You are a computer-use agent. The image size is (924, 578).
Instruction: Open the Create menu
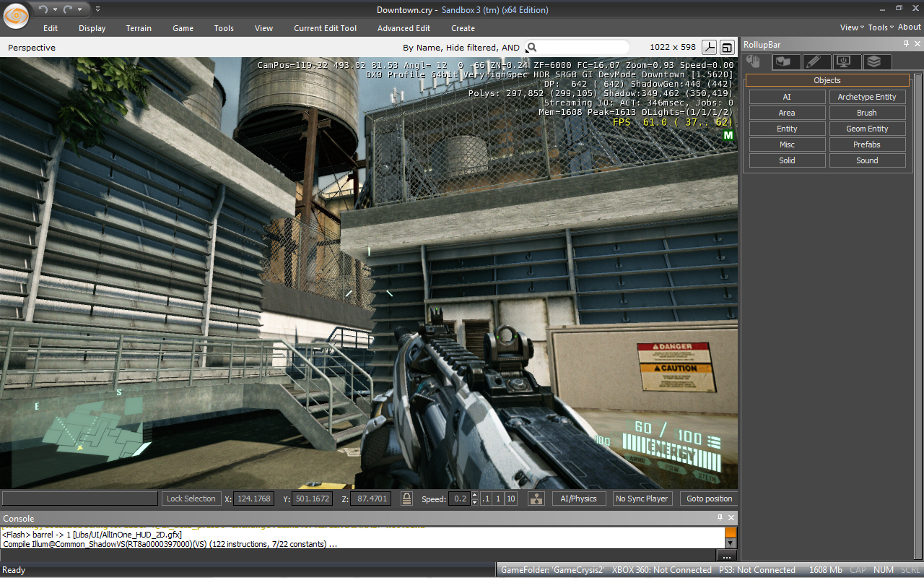tap(463, 28)
